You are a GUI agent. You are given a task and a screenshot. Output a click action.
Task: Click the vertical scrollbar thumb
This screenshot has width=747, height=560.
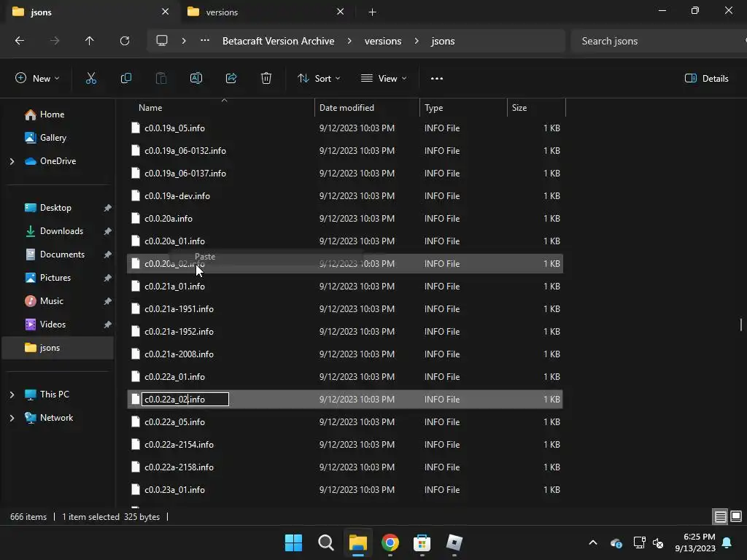(x=741, y=324)
